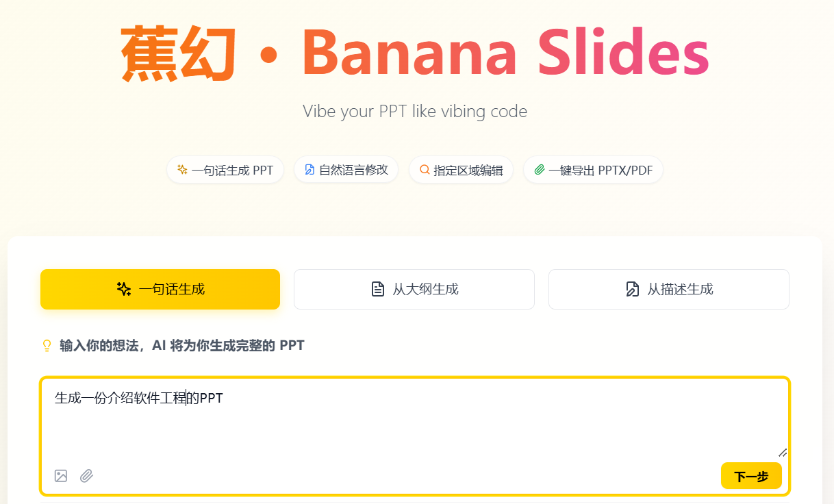Click the lightbulb hint icon
This screenshot has width=834, height=504.
point(47,346)
